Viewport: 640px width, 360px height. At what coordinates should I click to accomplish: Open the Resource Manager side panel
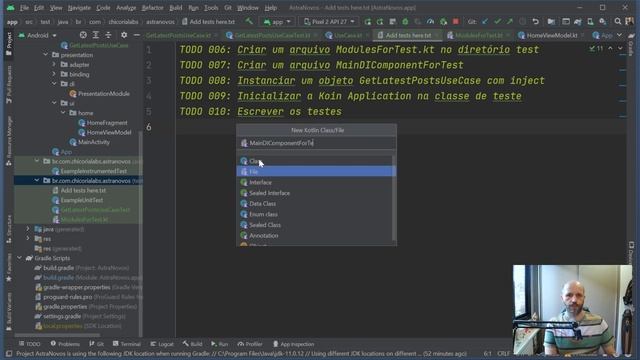coord(9,141)
